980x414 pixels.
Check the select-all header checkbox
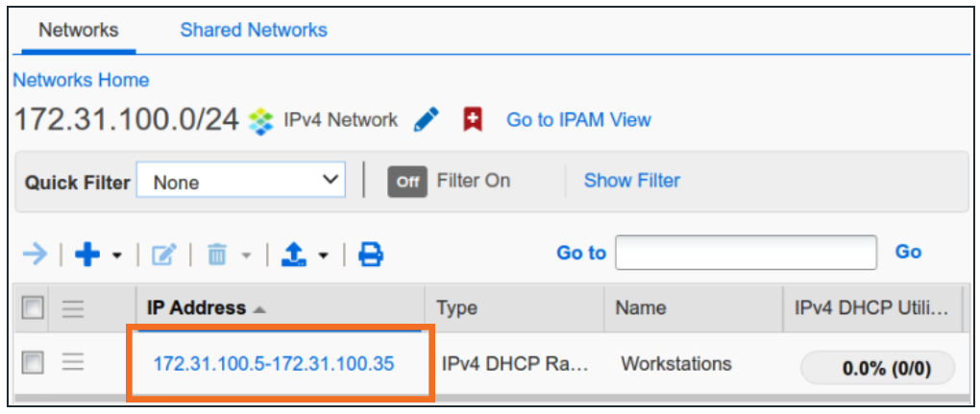34,308
